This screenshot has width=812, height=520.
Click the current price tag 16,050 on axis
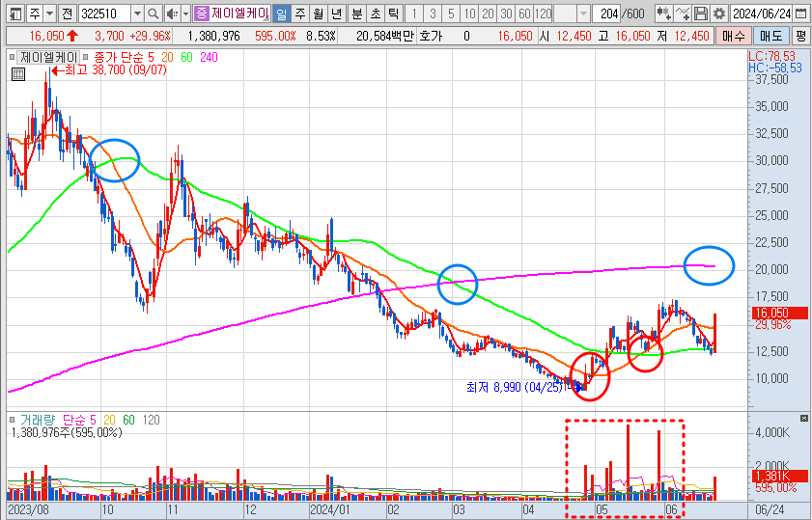pyautogui.click(x=780, y=313)
